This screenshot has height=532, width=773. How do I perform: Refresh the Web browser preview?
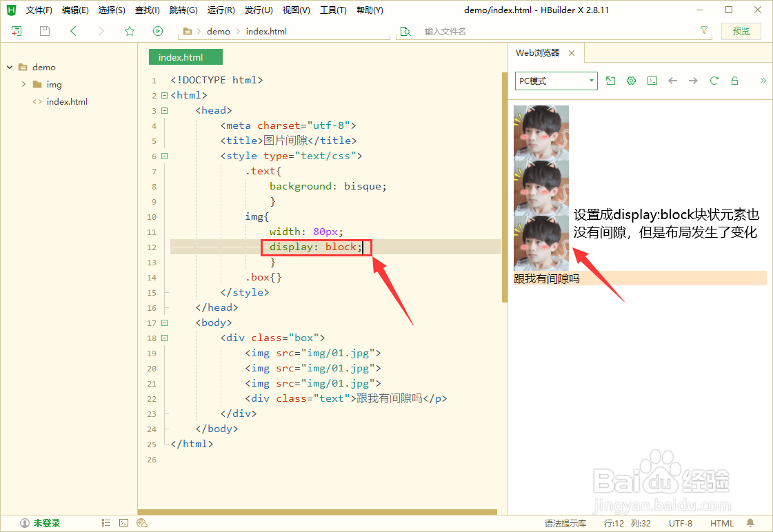[714, 81]
